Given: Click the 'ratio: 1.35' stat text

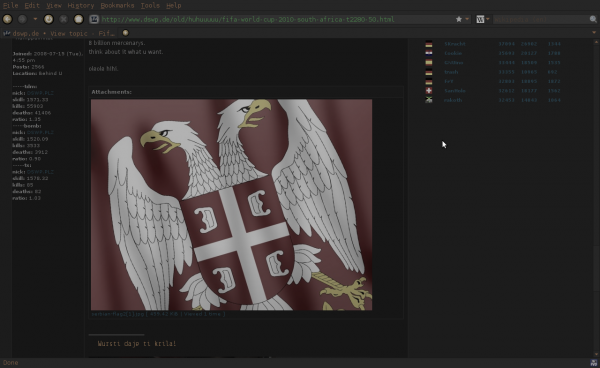Looking at the screenshot, I should pos(26,119).
